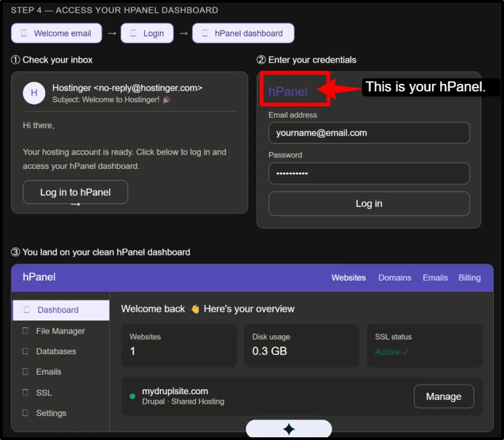Open the Emails nav item in header
504x440 pixels.
point(435,278)
